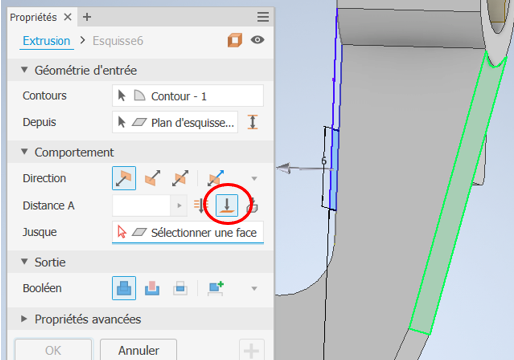
Task: Choose the Cut boolean operation icon
Action: click(152, 288)
